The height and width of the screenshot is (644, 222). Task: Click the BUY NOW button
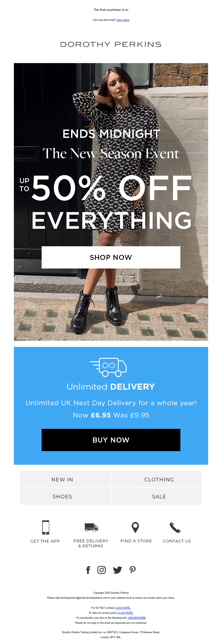[111, 440]
